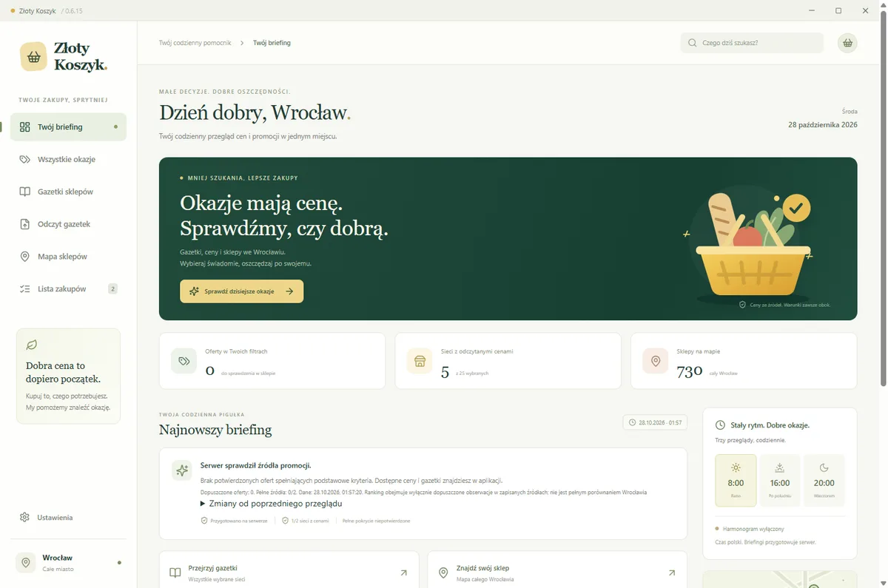Click the tag icon in the Oferty card
Viewport: 888px width, 588px height.
coord(184,361)
